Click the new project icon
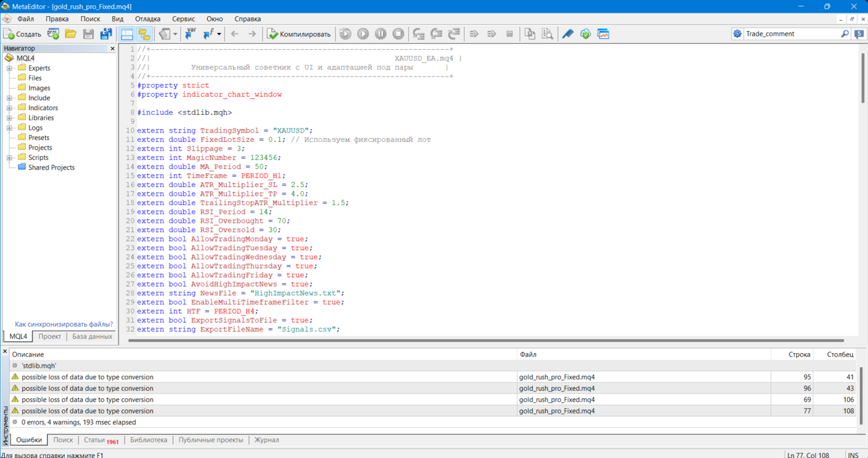The width and height of the screenshot is (868, 458). pos(53,34)
